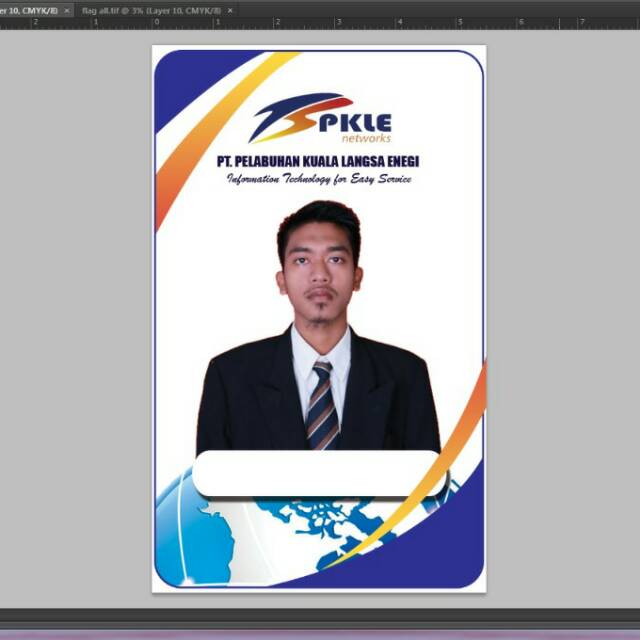Close the flag all.tif document tab
The width and height of the screenshot is (640, 640).
pyautogui.click(x=231, y=9)
